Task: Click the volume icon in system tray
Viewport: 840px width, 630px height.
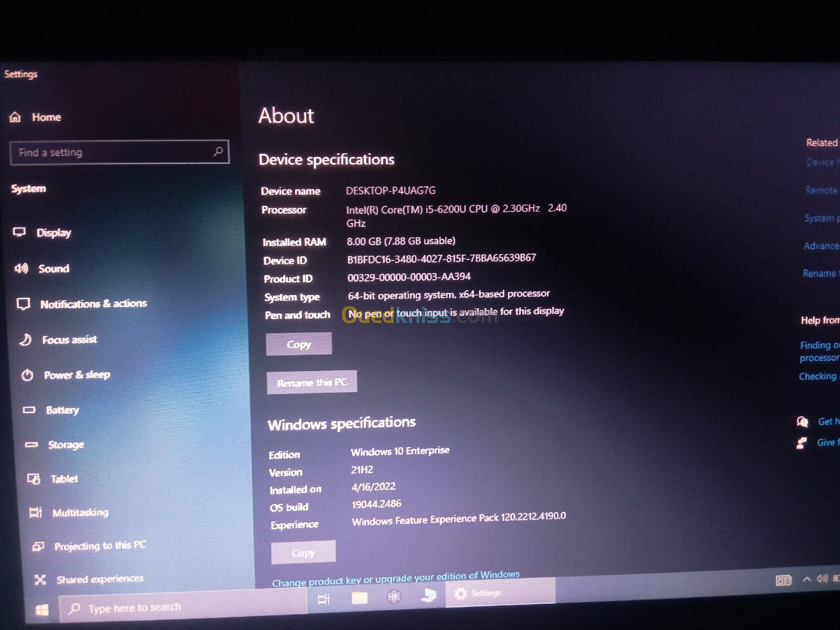Action: [x=822, y=579]
